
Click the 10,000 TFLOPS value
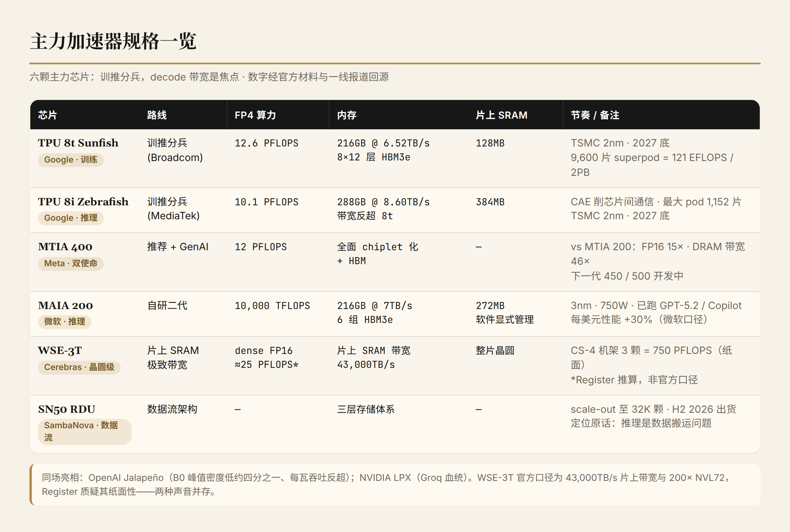click(272, 306)
